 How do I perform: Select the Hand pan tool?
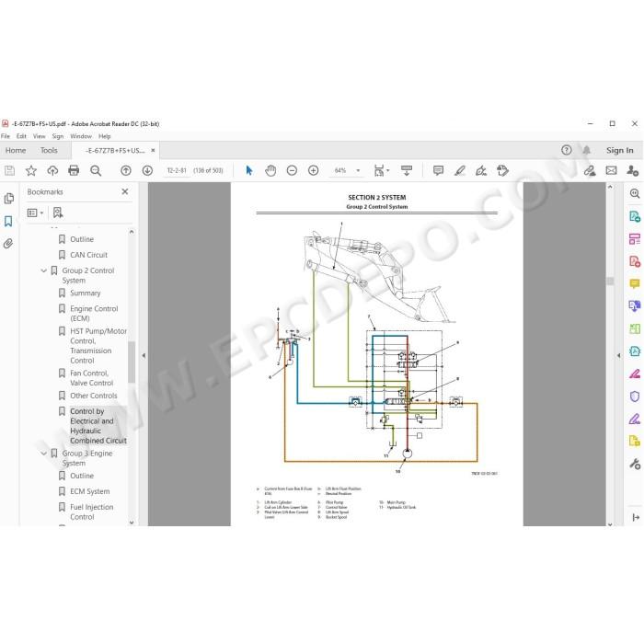pos(270,170)
